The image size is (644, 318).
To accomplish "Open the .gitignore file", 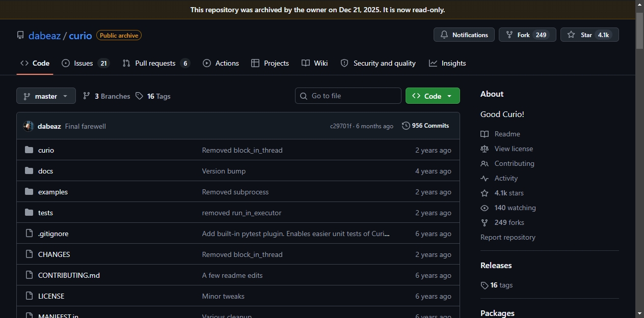I will 53,234.
